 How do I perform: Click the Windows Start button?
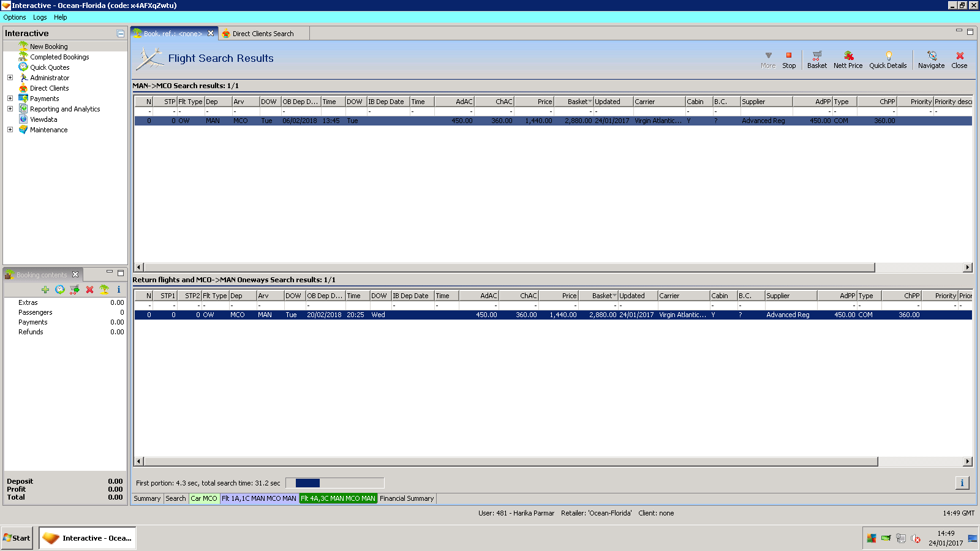(17, 538)
